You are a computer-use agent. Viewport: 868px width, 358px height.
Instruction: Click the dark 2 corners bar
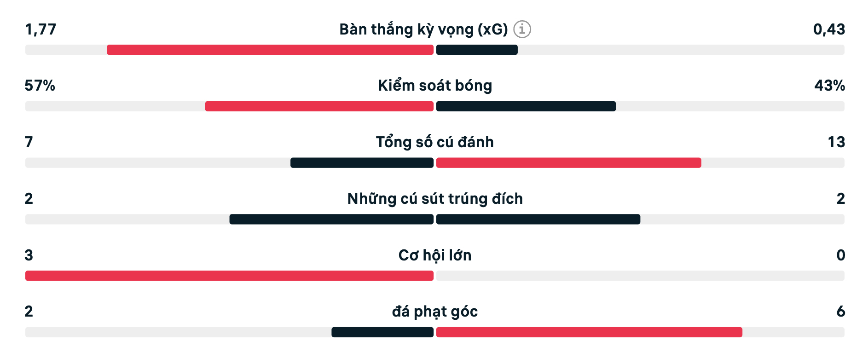pos(382,332)
